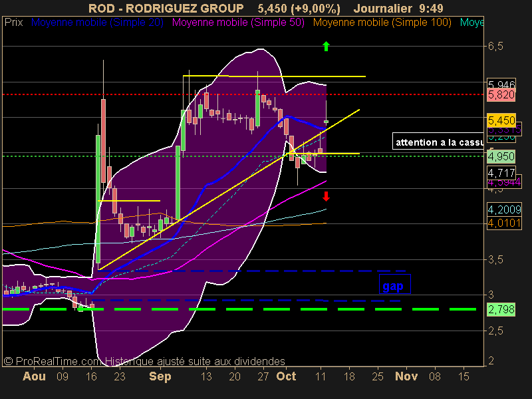Click the '27' date label on time axis
The height and width of the screenshot is (399, 532).
263,376
